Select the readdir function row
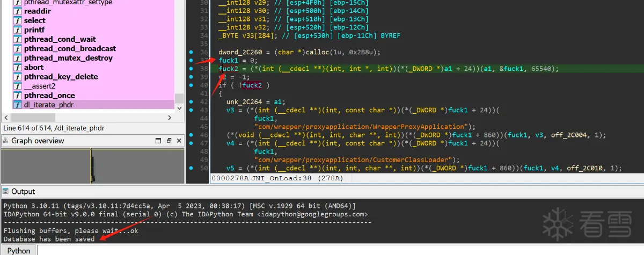 pyautogui.click(x=93, y=11)
